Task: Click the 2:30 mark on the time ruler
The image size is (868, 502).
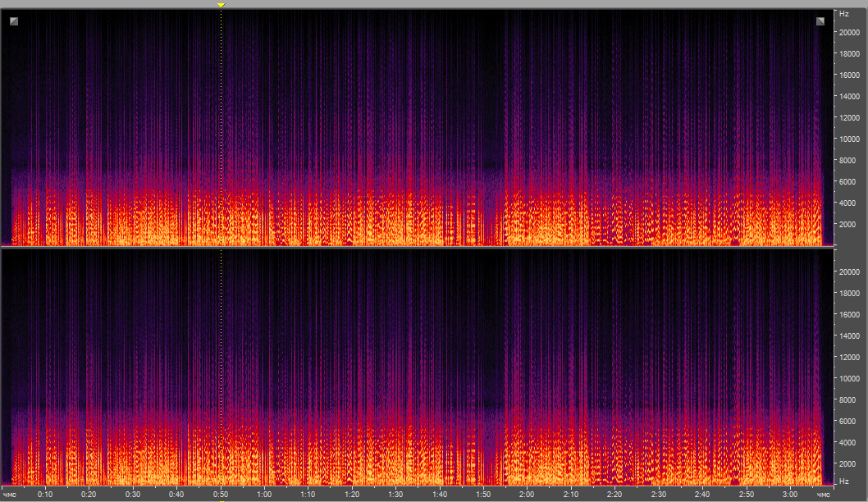Action: coord(659,495)
